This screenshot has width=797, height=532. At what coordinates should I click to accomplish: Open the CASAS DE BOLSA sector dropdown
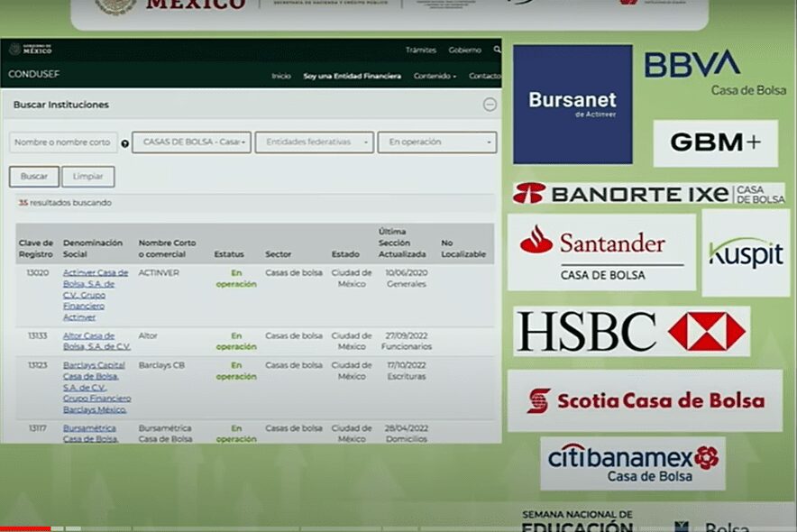coord(191,142)
